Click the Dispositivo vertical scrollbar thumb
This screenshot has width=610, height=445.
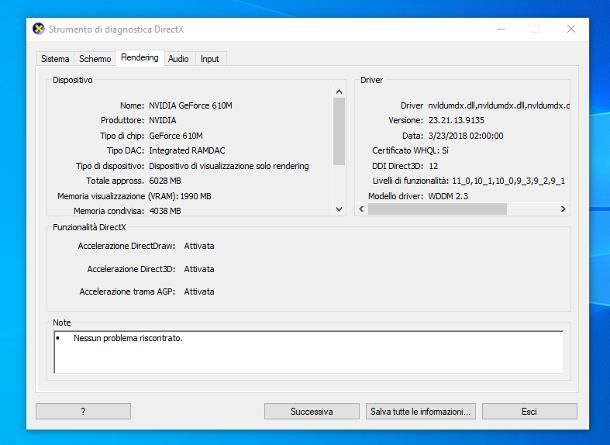click(339, 131)
